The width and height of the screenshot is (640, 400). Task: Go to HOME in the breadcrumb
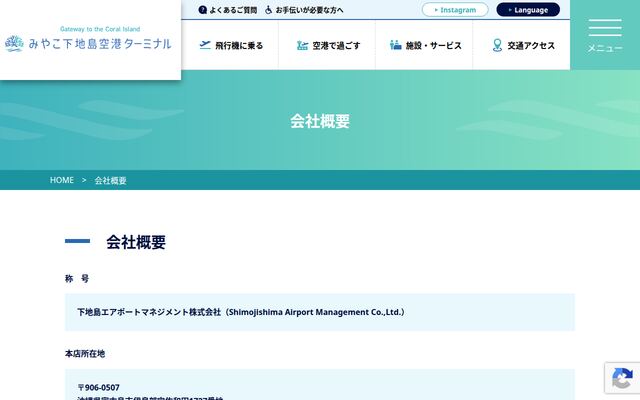(x=62, y=180)
